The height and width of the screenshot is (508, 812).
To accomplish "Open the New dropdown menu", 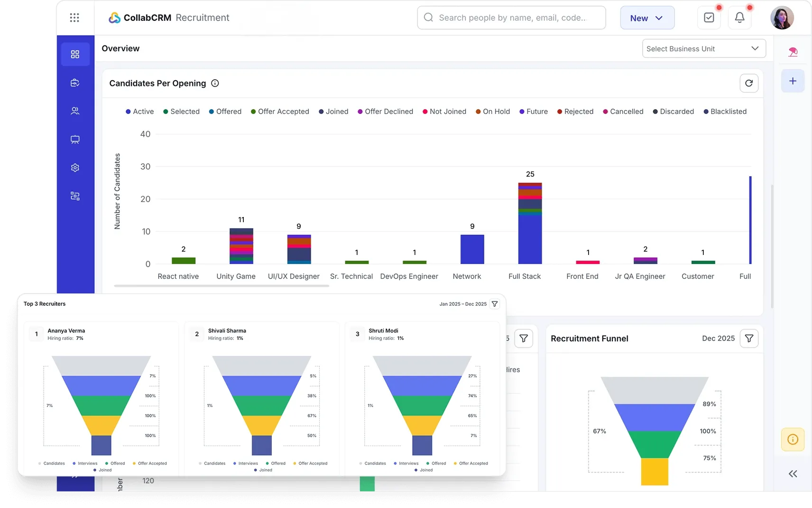I will point(647,18).
